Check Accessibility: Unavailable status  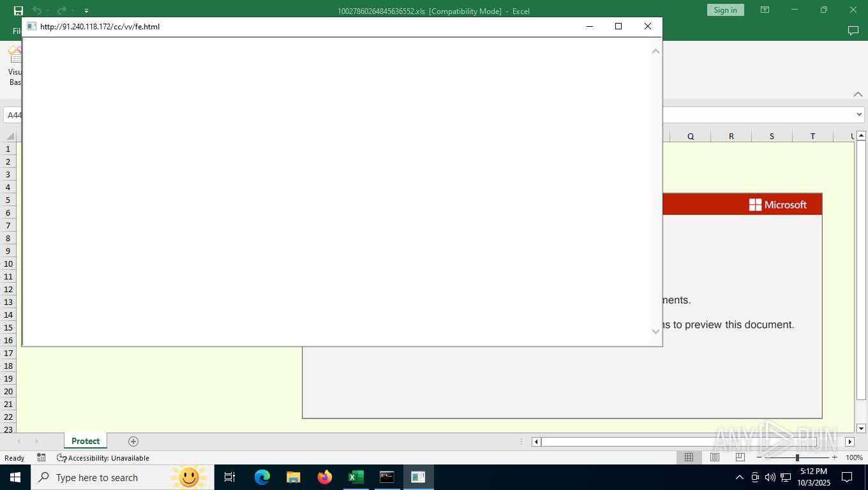(x=103, y=458)
